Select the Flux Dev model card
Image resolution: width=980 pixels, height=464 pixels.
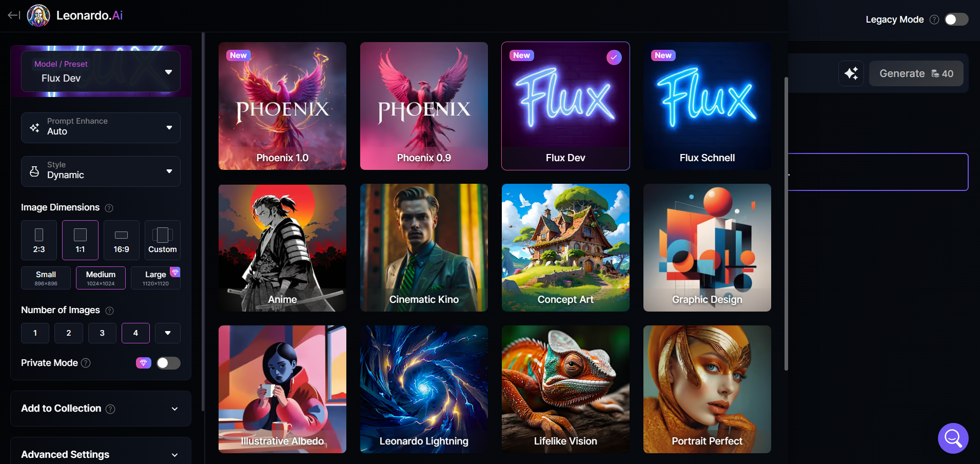pyautogui.click(x=565, y=106)
